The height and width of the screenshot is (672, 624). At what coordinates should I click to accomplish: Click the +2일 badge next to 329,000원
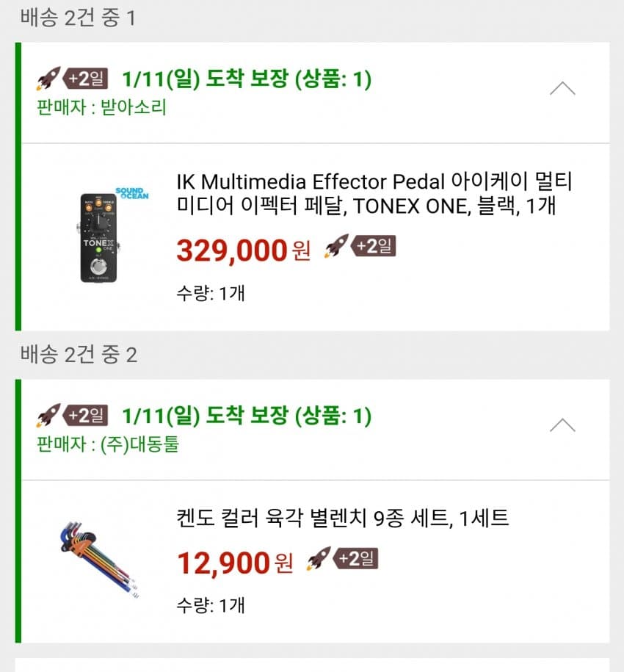(374, 245)
